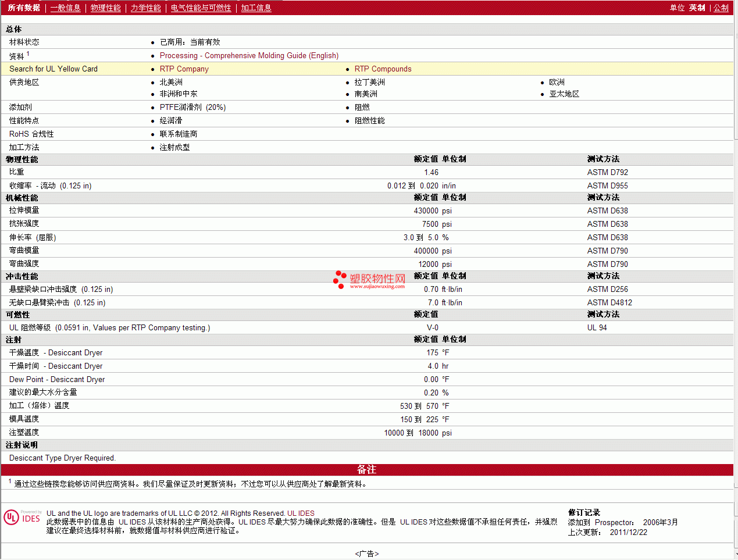Click Search for UL Yellow Card label

click(x=54, y=69)
